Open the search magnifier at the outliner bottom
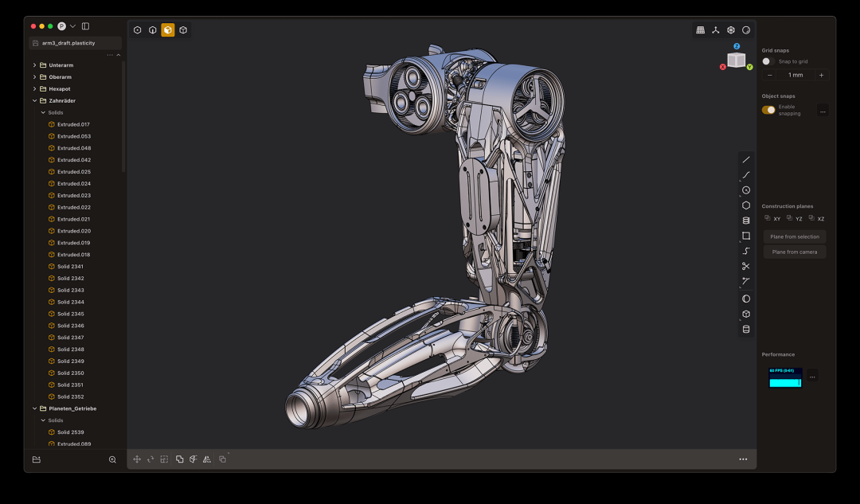Screen dimensions: 860x504 point(112,459)
